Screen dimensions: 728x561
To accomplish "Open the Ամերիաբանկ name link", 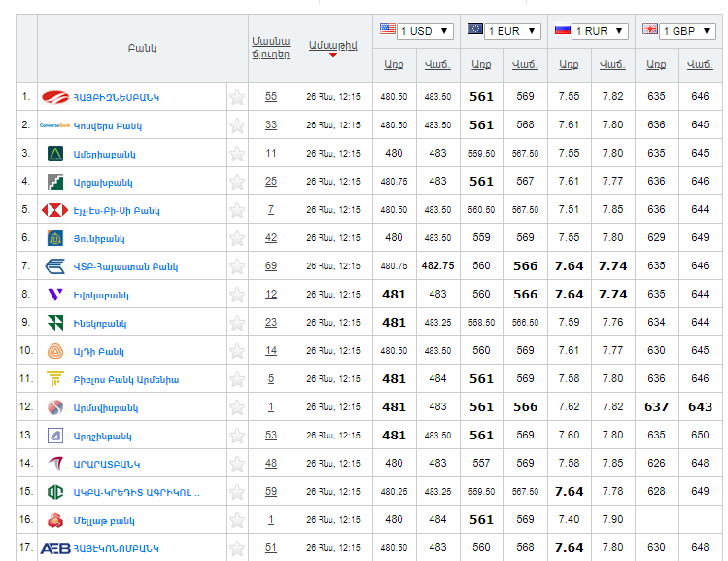I will click(104, 155).
